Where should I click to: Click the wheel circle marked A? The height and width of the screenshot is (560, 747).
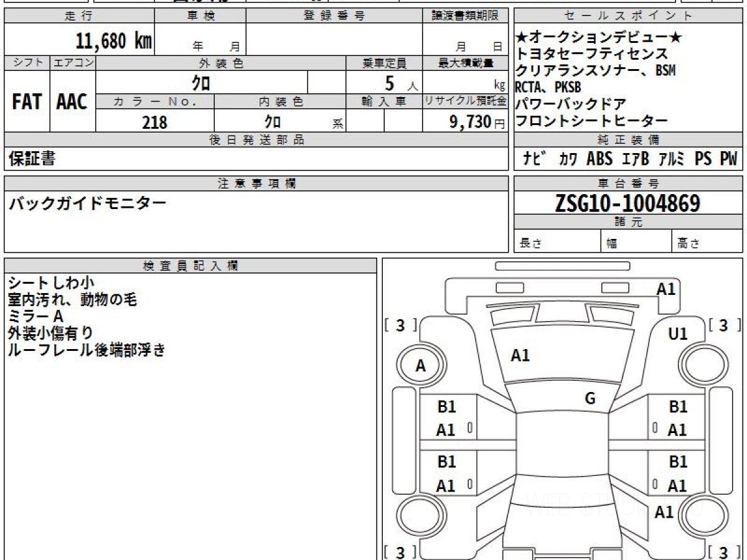[x=420, y=366]
